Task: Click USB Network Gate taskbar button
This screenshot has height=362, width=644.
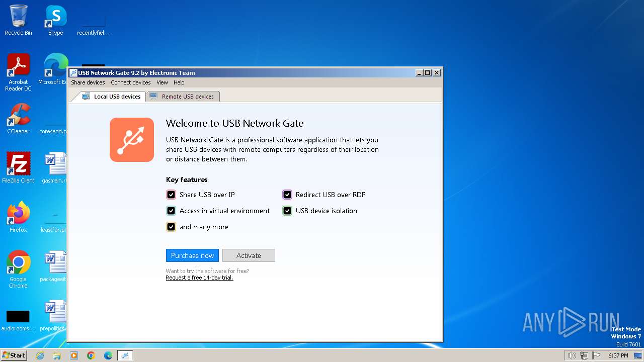Action: [125, 355]
